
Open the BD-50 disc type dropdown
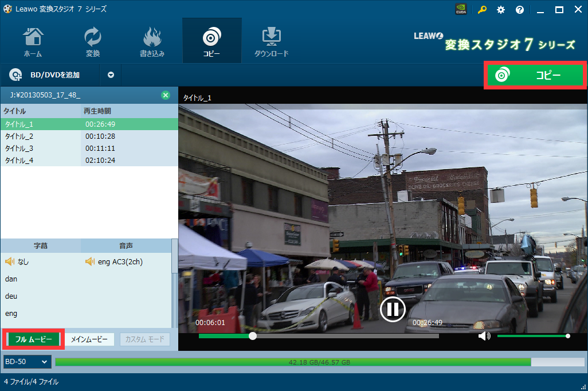pos(27,362)
